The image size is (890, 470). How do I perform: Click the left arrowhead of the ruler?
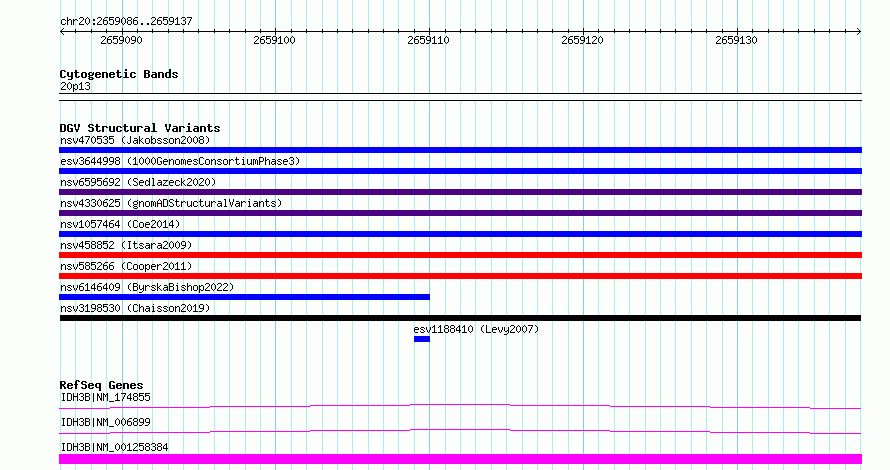click(x=62, y=32)
